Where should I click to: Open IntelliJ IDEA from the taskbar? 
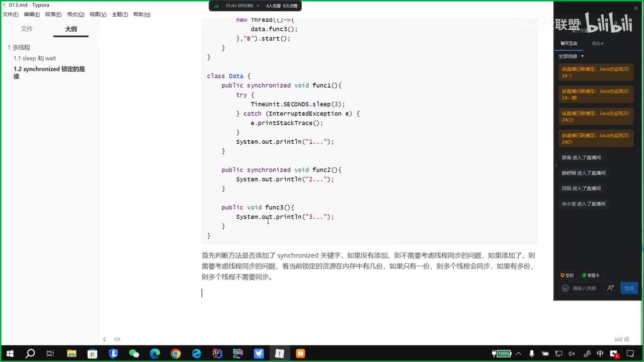217,353
